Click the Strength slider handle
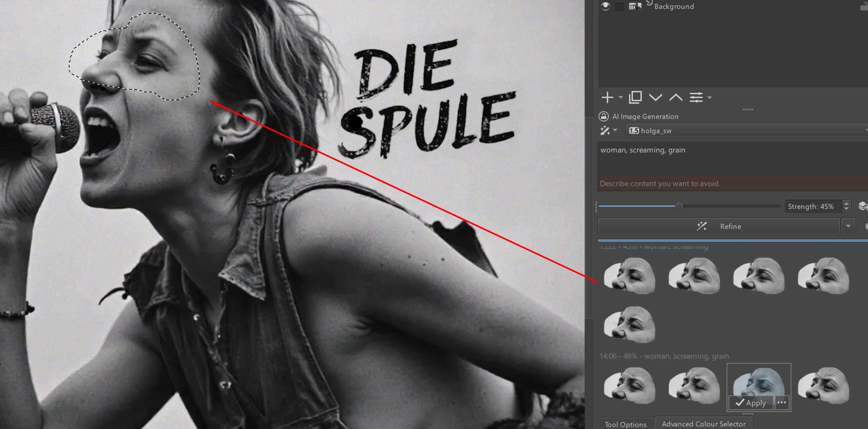This screenshot has width=868, height=429. pyautogui.click(x=679, y=206)
